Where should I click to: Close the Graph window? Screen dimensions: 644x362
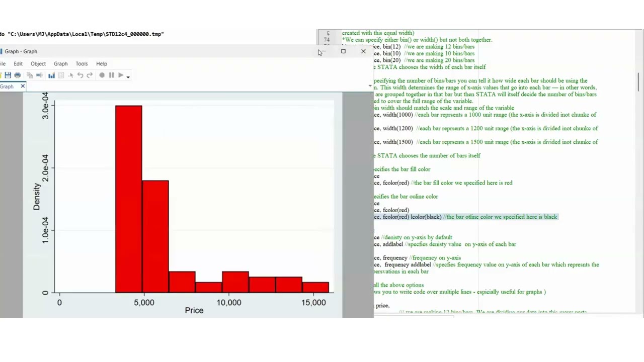pyautogui.click(x=363, y=51)
